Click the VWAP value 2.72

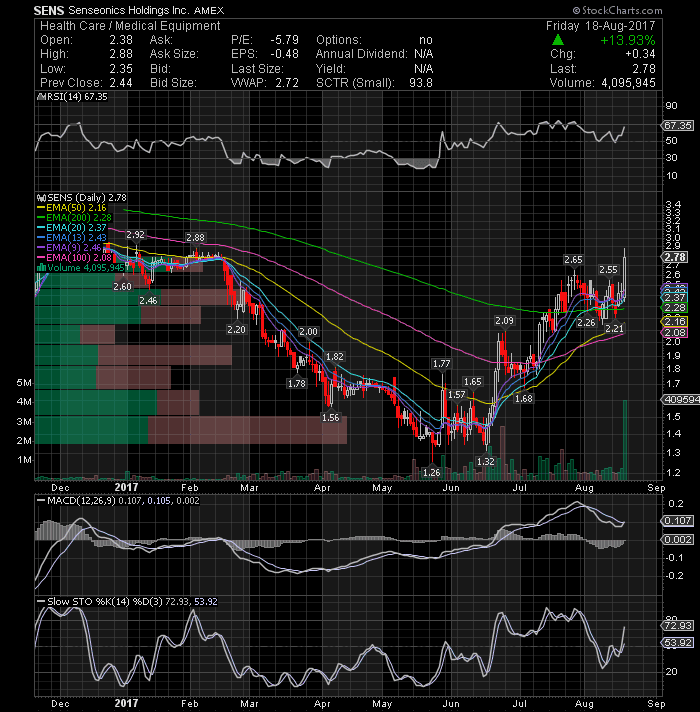[287, 83]
